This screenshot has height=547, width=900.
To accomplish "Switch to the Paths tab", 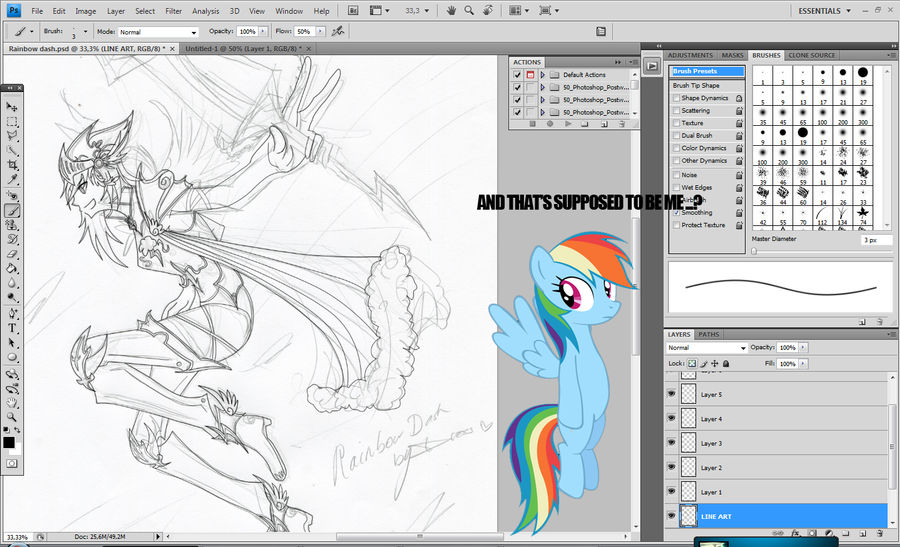I will [708, 334].
